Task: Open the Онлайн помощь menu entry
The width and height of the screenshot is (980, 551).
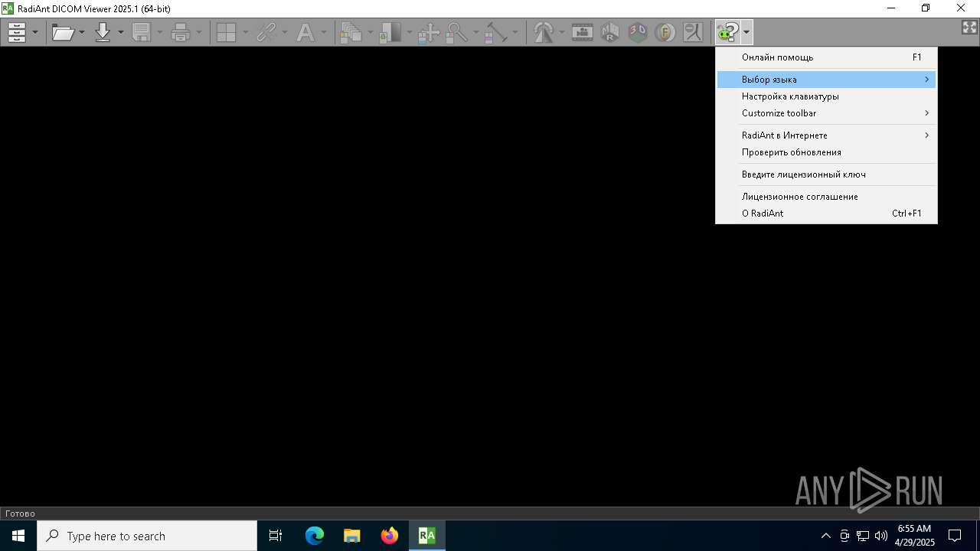Action: coord(826,57)
